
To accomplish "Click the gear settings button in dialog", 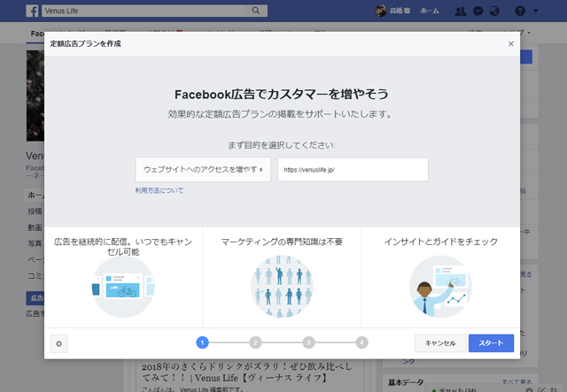I will 59,343.
